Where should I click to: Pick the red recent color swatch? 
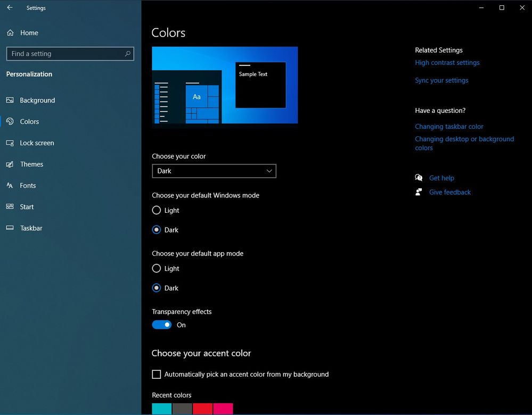tap(202, 409)
